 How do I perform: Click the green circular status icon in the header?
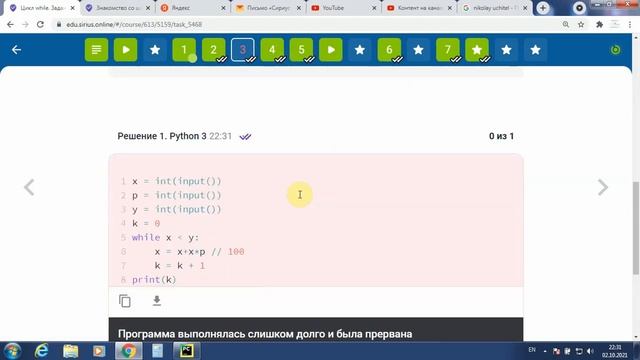coord(616,50)
